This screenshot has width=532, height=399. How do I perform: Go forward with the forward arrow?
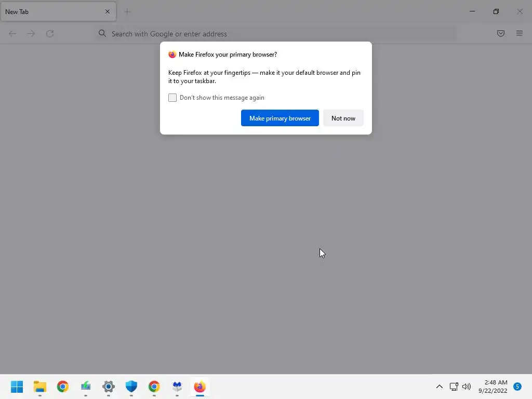(x=31, y=34)
